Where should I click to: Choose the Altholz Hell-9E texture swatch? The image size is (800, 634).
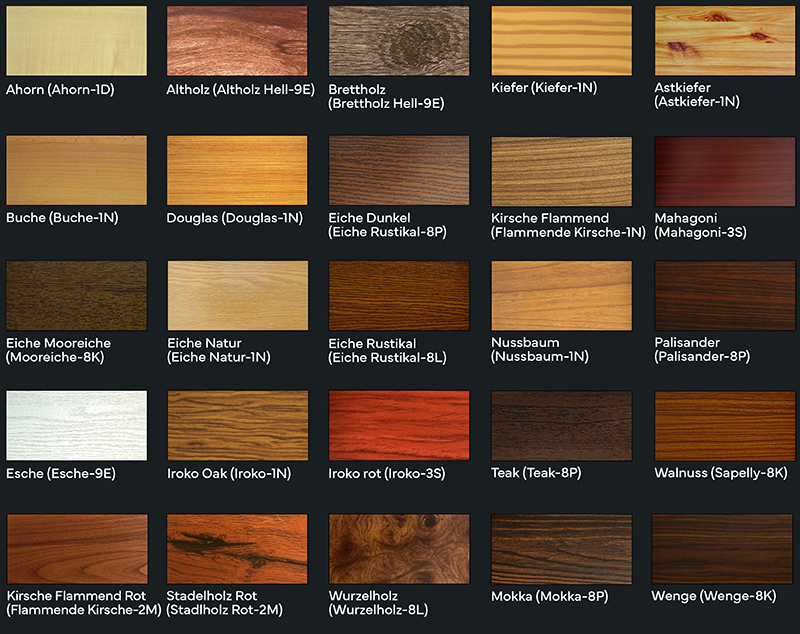(238, 41)
